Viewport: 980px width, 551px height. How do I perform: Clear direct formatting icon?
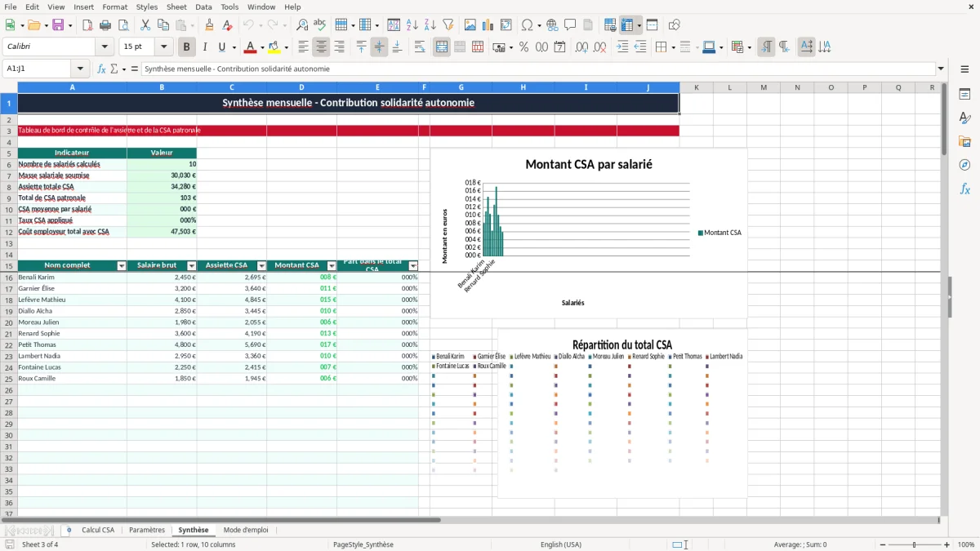pos(227,25)
